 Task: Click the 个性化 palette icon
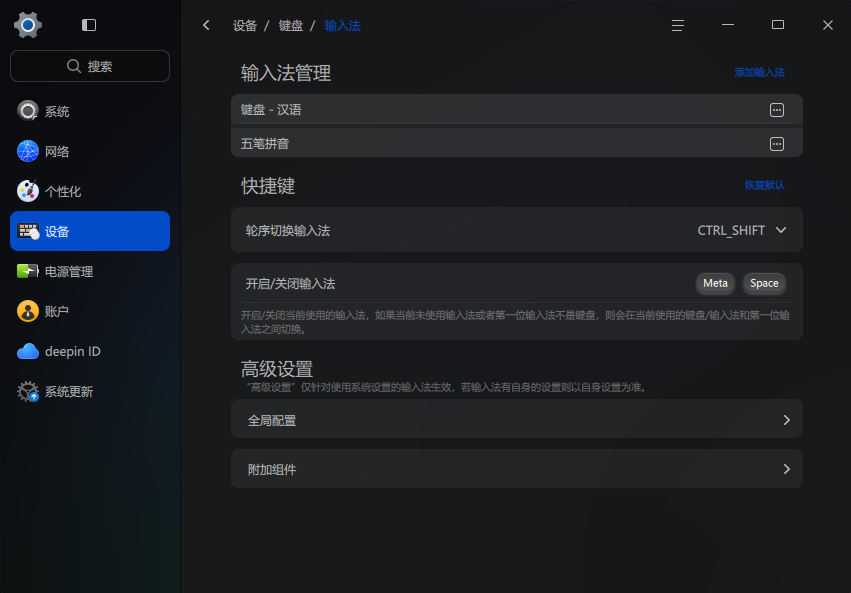(28, 191)
